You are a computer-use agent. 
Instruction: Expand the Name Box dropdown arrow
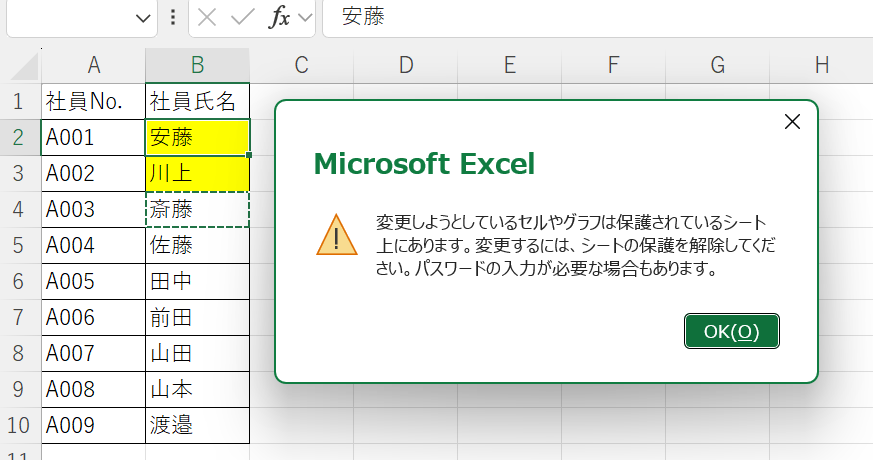[x=143, y=18]
